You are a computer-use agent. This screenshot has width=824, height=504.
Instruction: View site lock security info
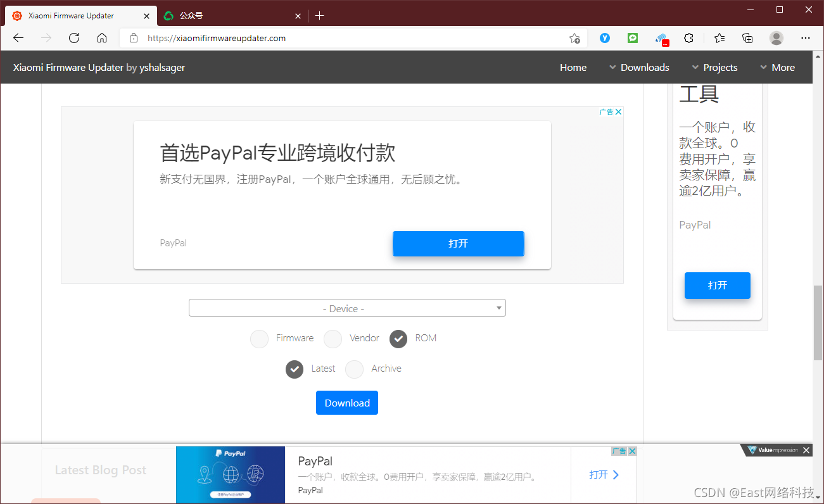point(133,38)
